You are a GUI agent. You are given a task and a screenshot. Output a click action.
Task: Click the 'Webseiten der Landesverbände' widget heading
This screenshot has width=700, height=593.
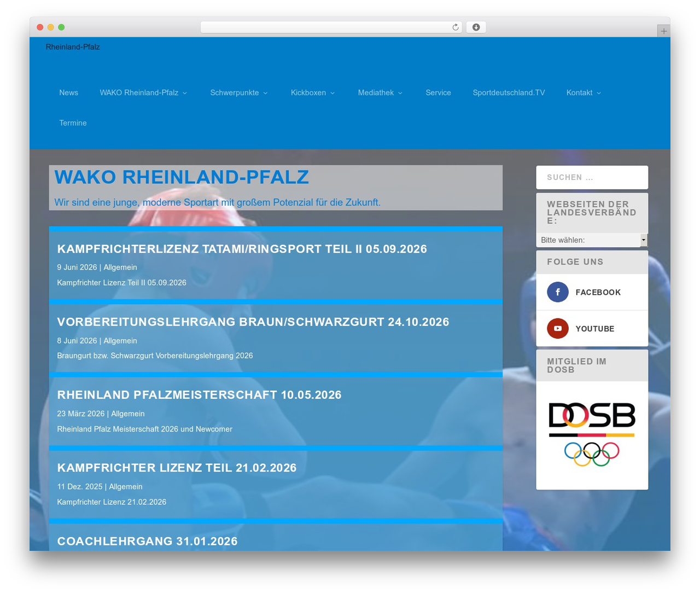coord(592,212)
